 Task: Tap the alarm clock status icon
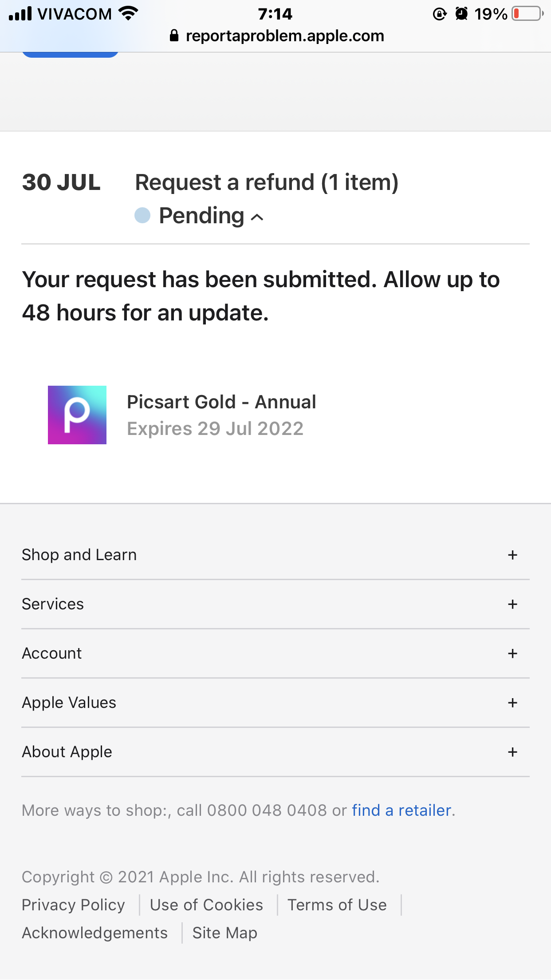click(461, 14)
